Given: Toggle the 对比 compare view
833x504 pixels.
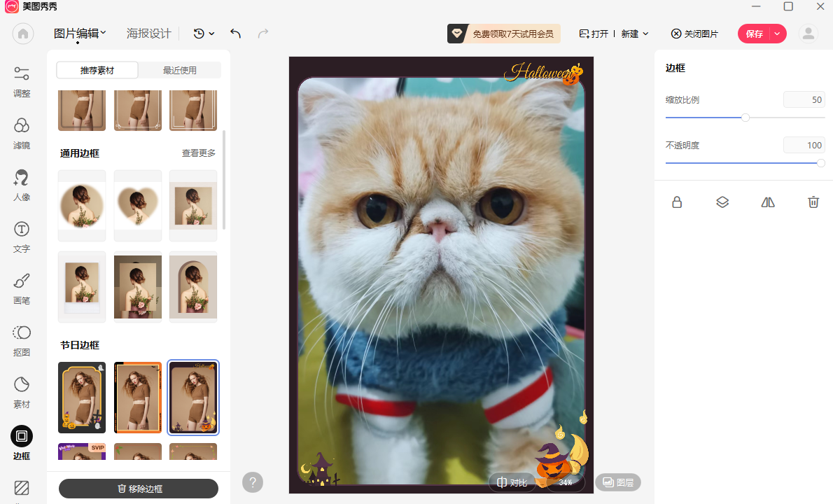Looking at the screenshot, I should [512, 482].
